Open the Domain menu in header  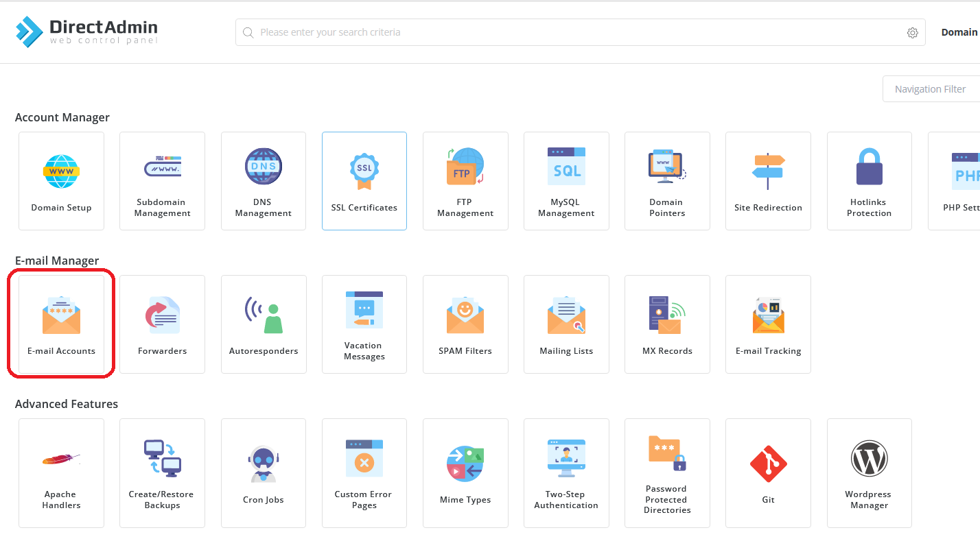pyautogui.click(x=959, y=32)
